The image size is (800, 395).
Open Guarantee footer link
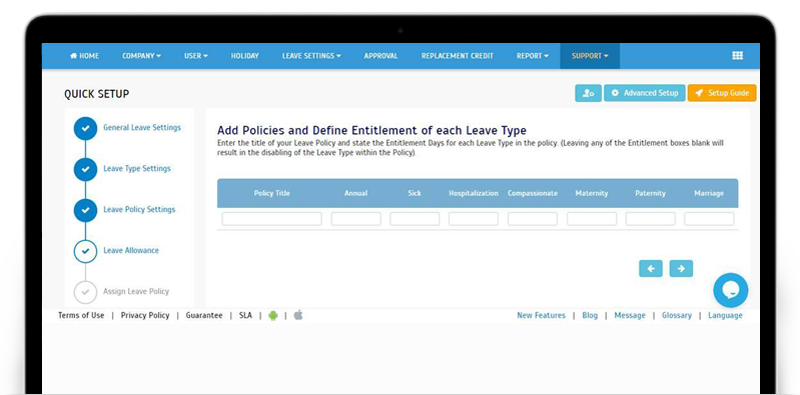click(x=204, y=315)
